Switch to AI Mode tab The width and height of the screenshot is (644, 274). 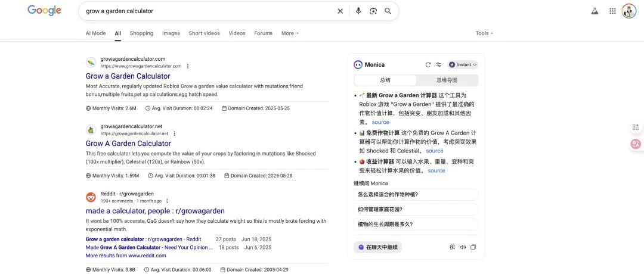pyautogui.click(x=95, y=33)
